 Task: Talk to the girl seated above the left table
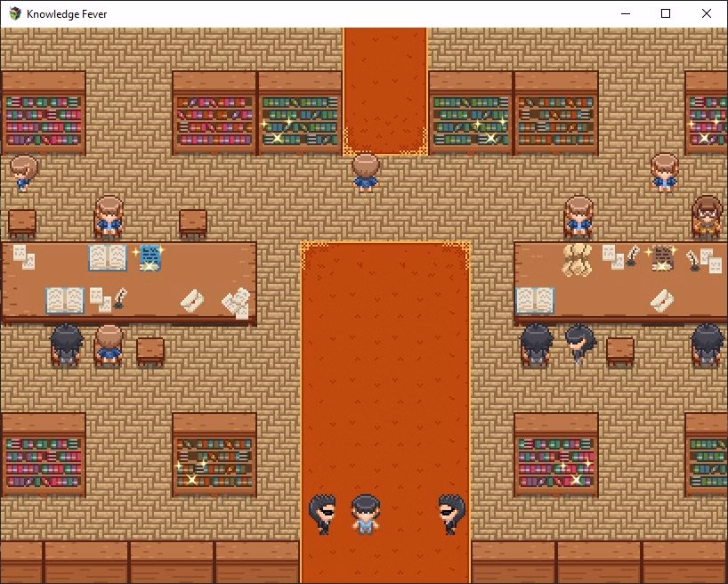[x=109, y=215]
